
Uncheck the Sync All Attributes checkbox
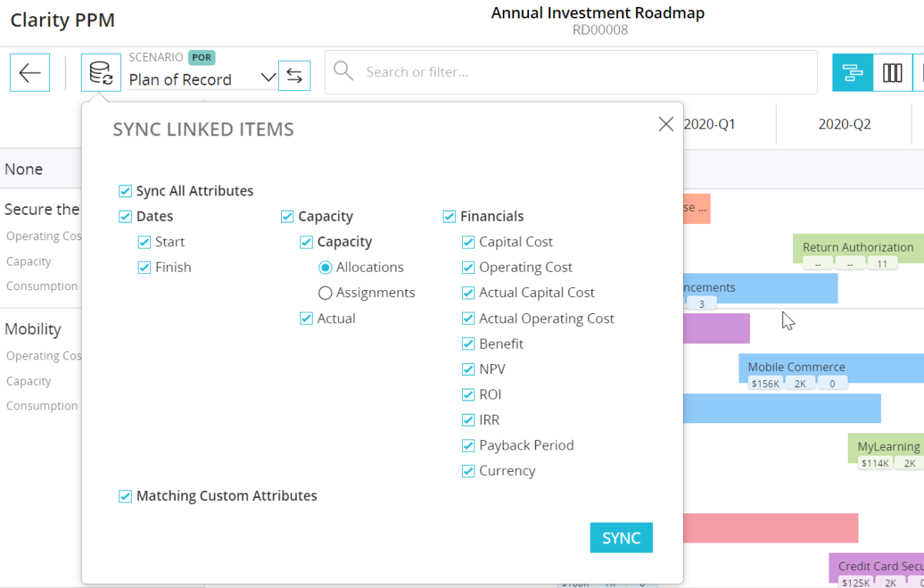point(125,190)
